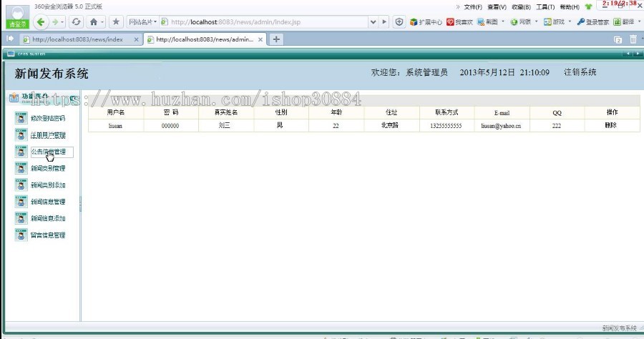Open 新闻类别添加 in the sidebar
The width and height of the screenshot is (644, 339).
48,185
